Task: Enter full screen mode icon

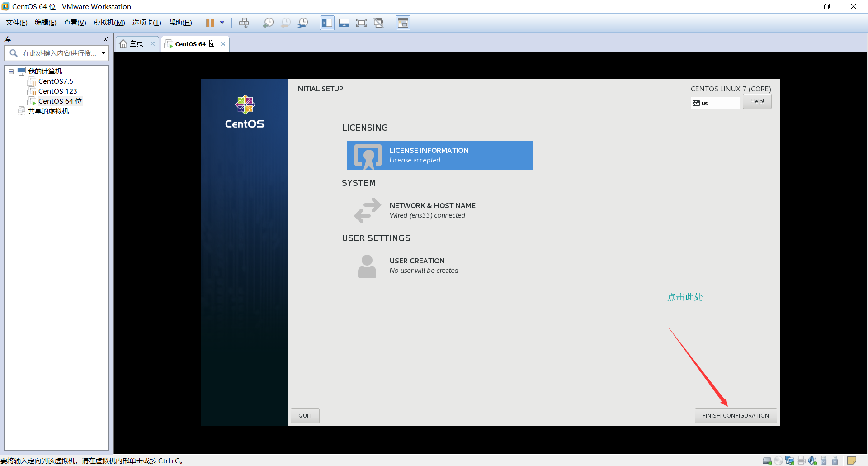Action: tap(361, 23)
